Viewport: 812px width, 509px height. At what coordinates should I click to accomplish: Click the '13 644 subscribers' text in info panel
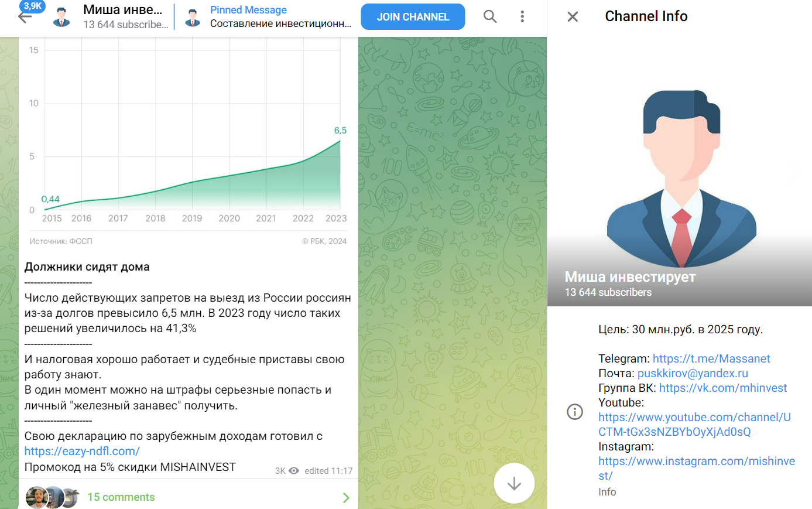pos(608,292)
